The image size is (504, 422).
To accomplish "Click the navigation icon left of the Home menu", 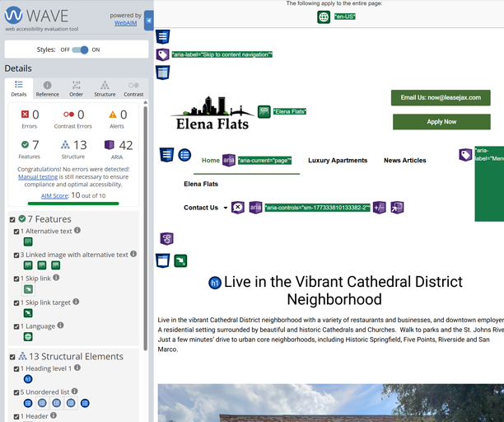I will click(167, 155).
